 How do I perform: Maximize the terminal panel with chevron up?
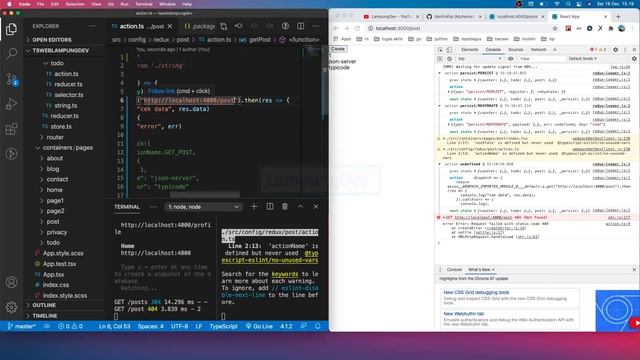click(x=300, y=207)
